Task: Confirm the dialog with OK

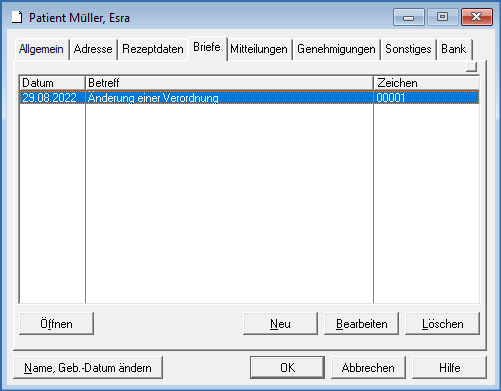Action: [287, 368]
